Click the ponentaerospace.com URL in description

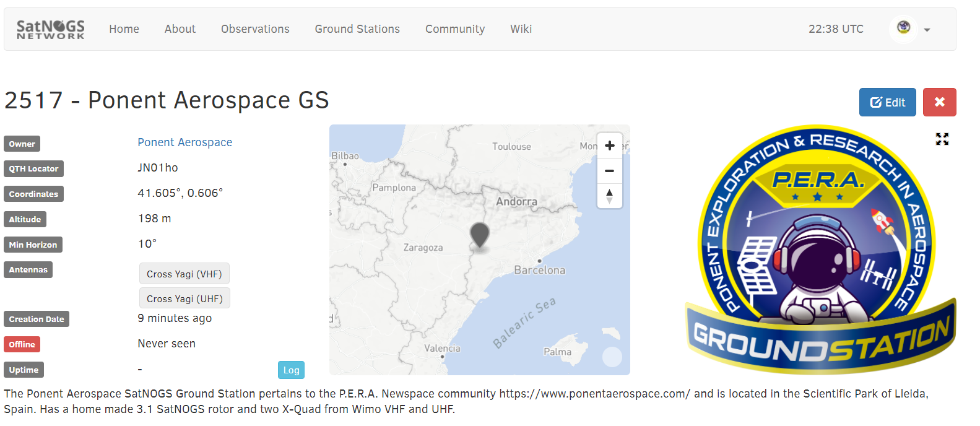point(594,394)
